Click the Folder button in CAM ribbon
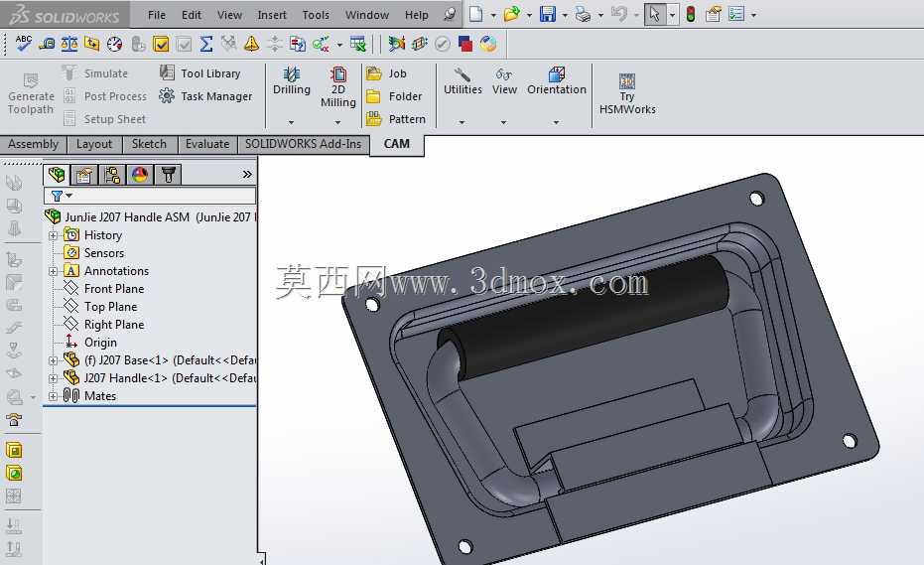Screen dimensions: 924x565 click(394, 96)
